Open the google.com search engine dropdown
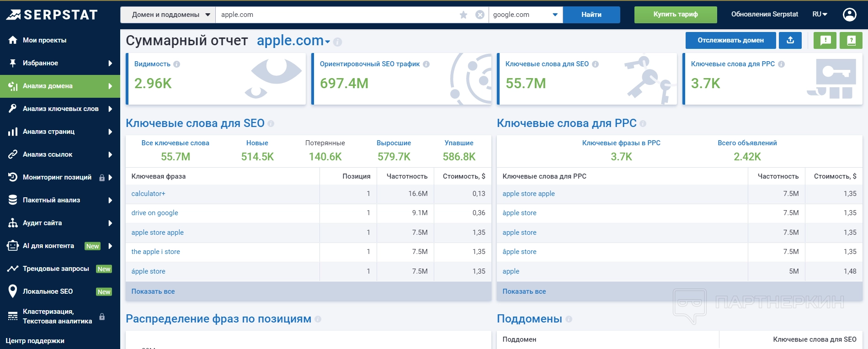 pyautogui.click(x=526, y=15)
